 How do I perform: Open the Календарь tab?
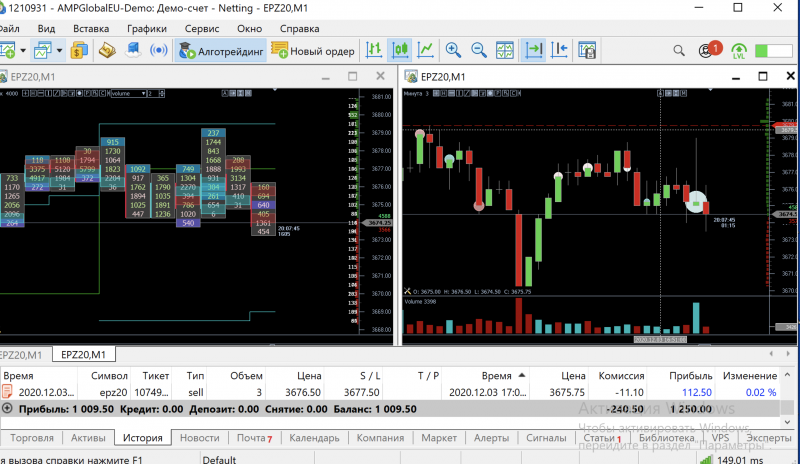[x=314, y=438]
